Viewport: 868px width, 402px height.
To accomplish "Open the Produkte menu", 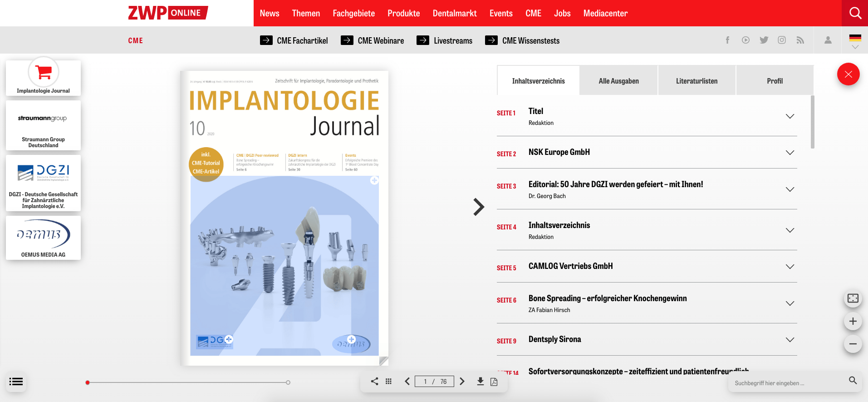I will (x=403, y=13).
